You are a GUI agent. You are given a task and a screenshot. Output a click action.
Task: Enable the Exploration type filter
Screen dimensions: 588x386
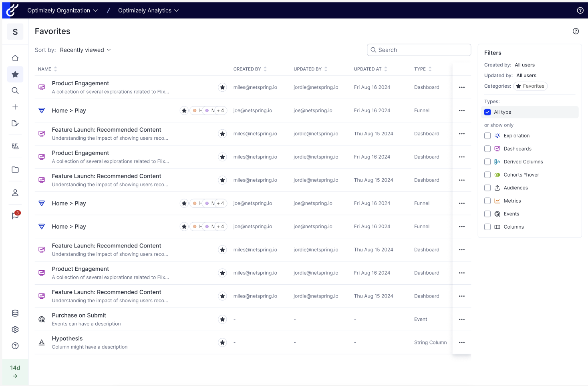pos(487,136)
